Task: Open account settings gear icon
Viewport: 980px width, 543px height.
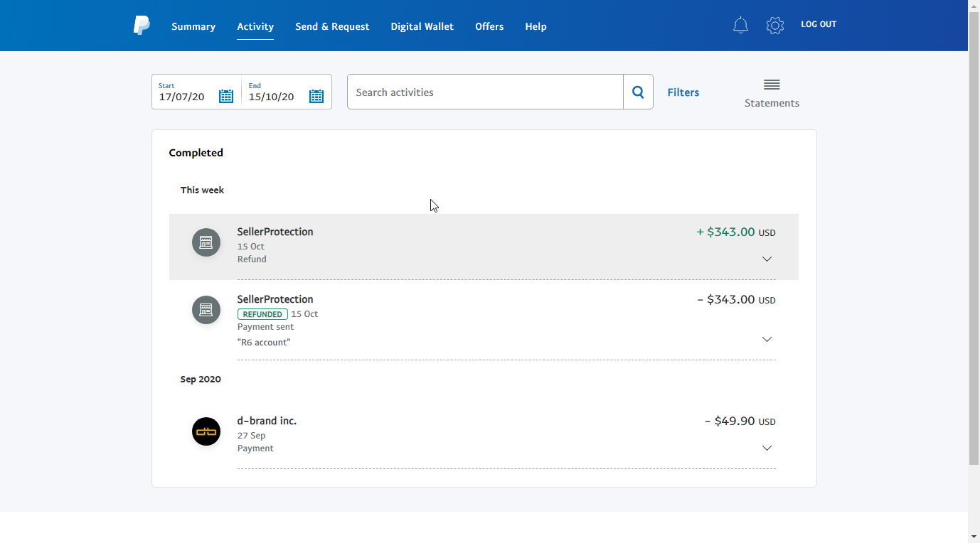Action: click(x=774, y=26)
